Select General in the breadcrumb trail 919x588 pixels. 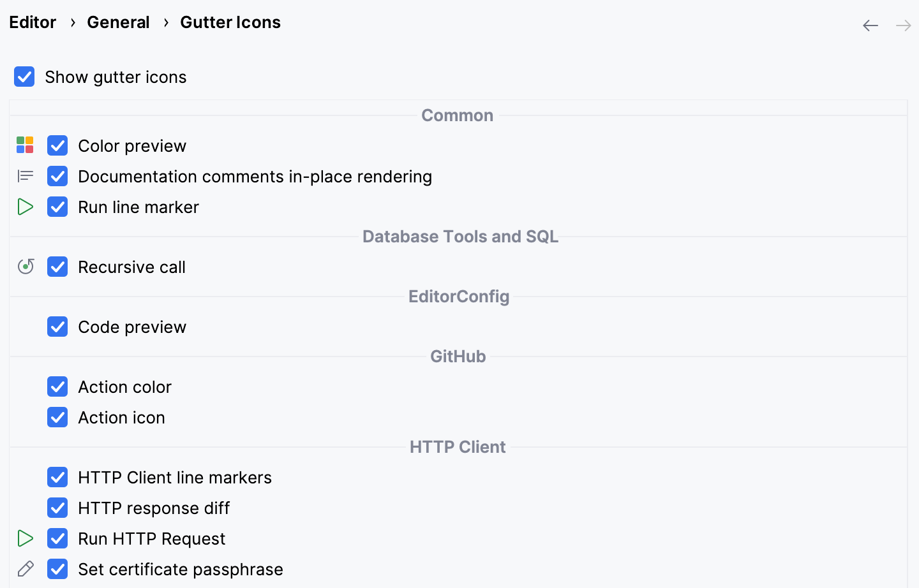pyautogui.click(x=119, y=22)
